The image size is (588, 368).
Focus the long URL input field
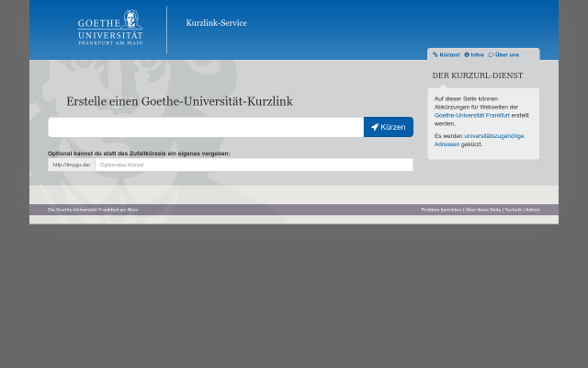tap(206, 127)
